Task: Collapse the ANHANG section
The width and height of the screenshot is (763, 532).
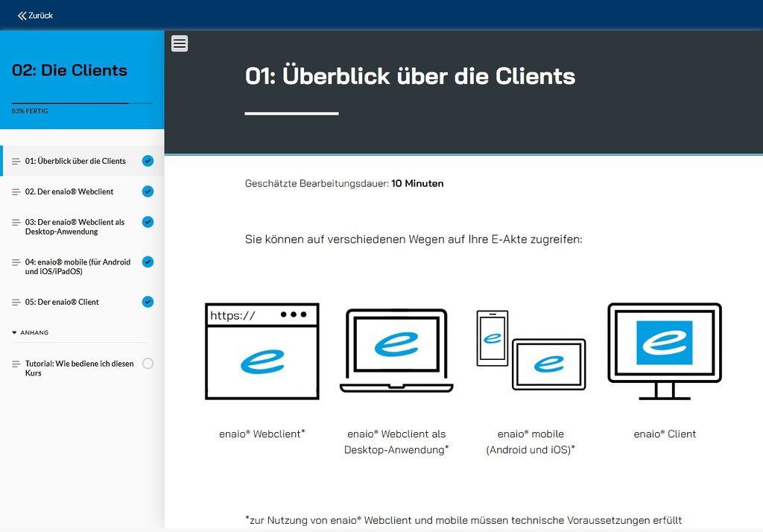Action: coord(34,332)
